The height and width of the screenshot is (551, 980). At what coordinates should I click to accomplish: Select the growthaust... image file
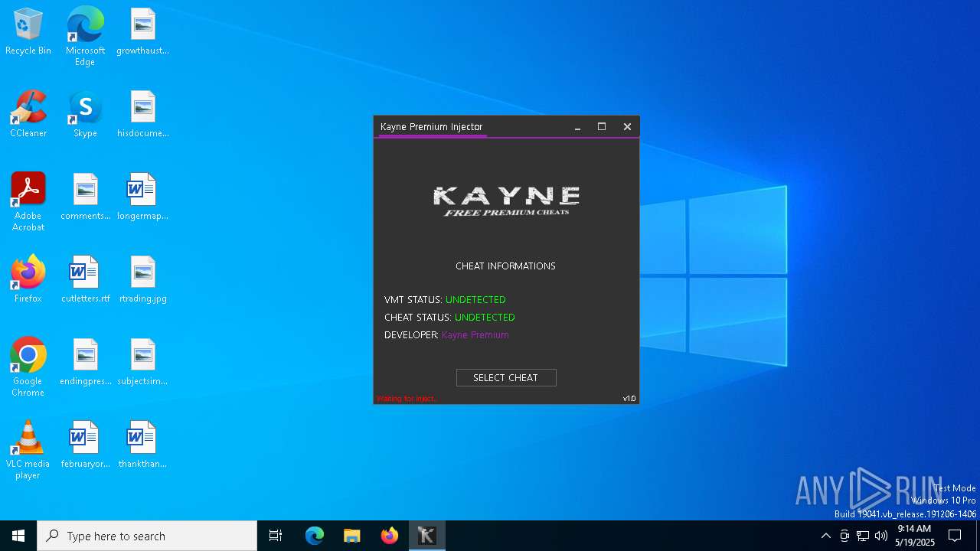coord(142,32)
